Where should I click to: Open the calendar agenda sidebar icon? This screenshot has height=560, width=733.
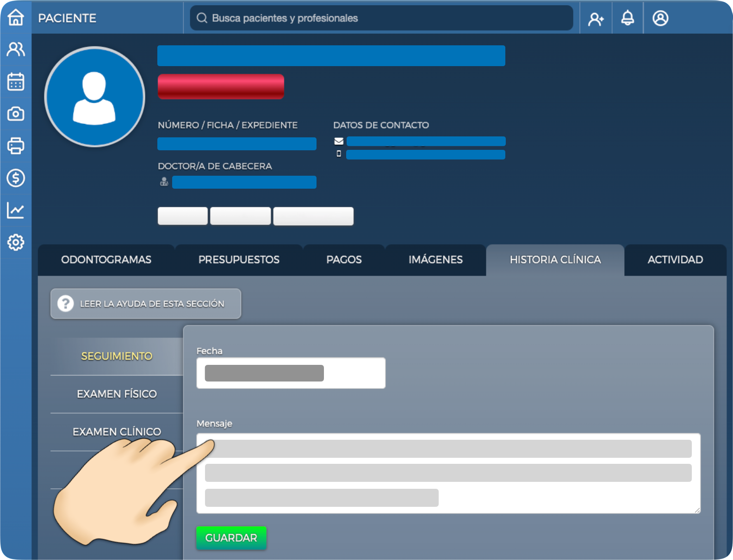pyautogui.click(x=16, y=81)
